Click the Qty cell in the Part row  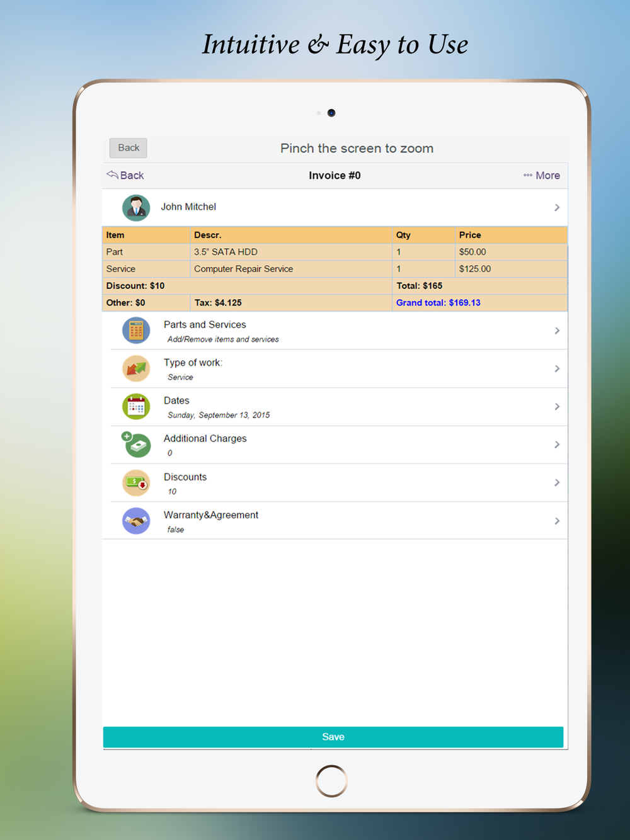423,252
